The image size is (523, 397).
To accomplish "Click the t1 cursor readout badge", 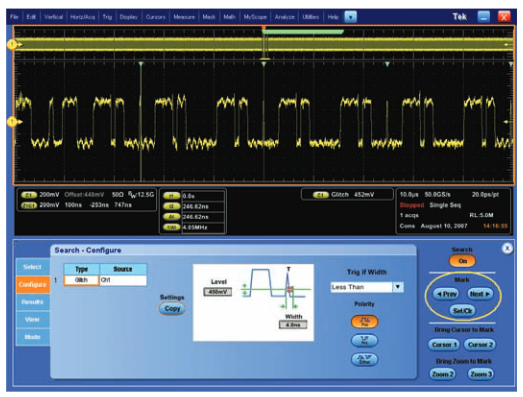I will [171, 196].
